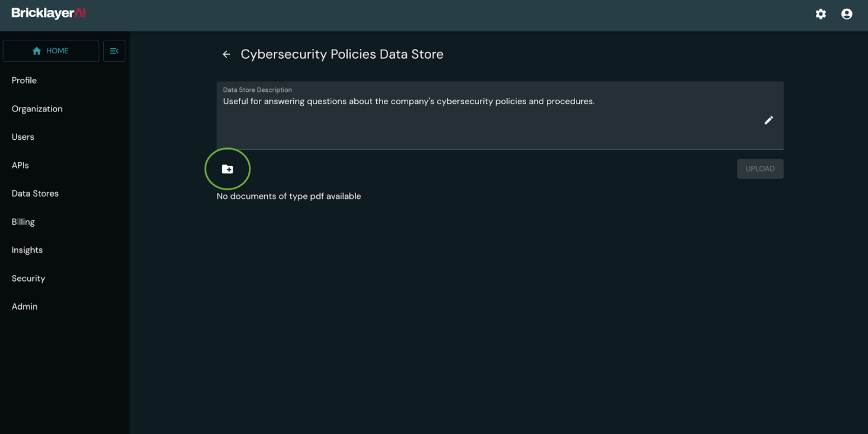Click the house icon in HOME button

click(37, 51)
